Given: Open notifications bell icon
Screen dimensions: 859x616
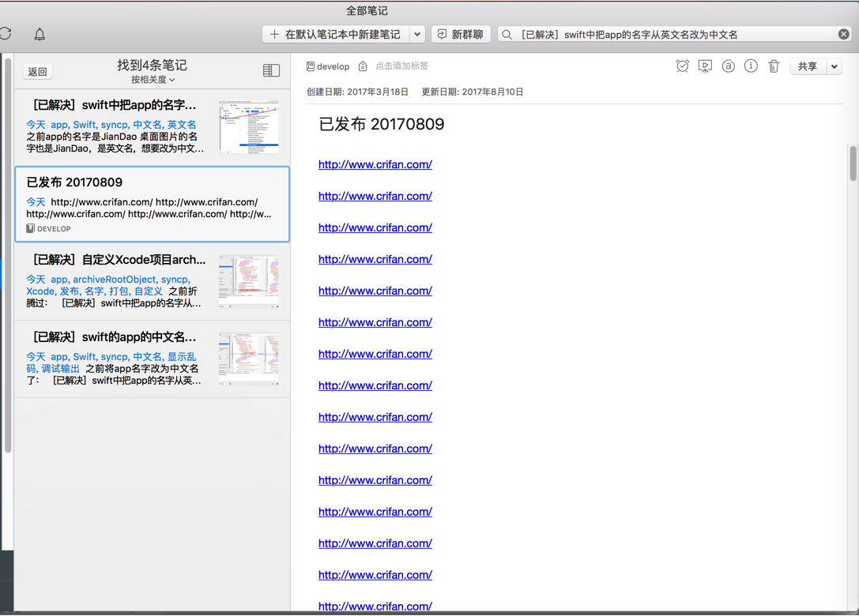Looking at the screenshot, I should pos(40,35).
